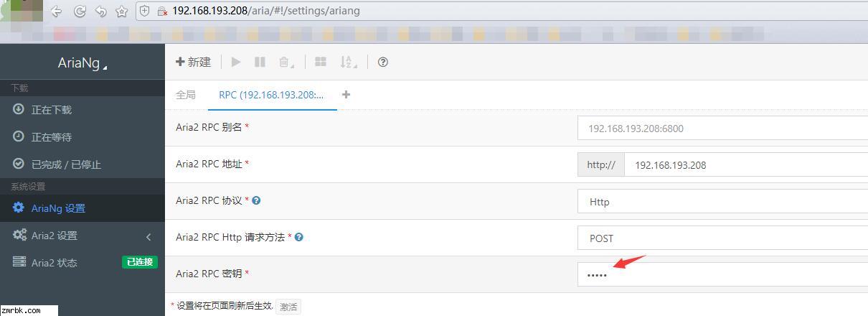
Task: Click help icon next to Aria2 RPC 协议
Action: pos(256,200)
